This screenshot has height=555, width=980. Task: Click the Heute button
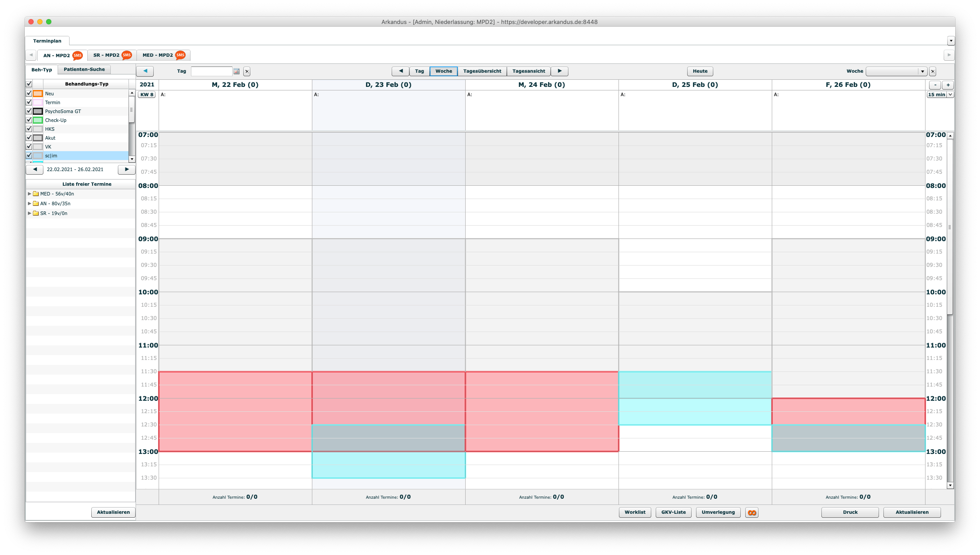click(700, 71)
